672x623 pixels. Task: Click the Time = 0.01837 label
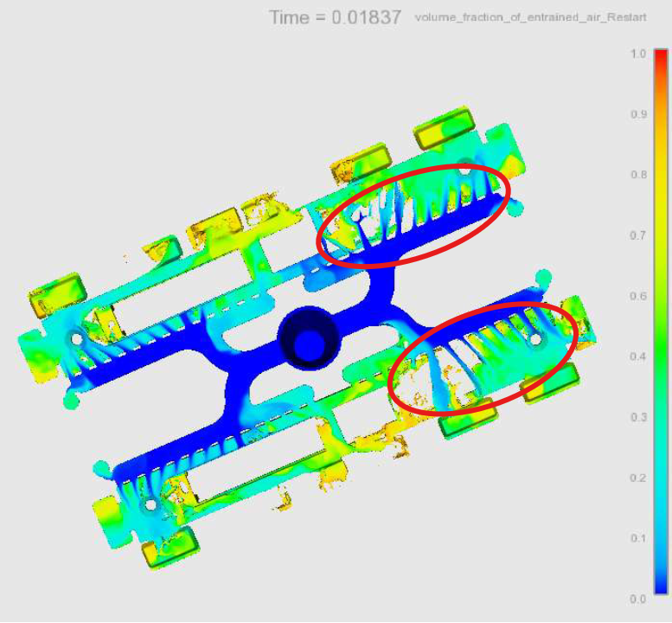point(335,17)
